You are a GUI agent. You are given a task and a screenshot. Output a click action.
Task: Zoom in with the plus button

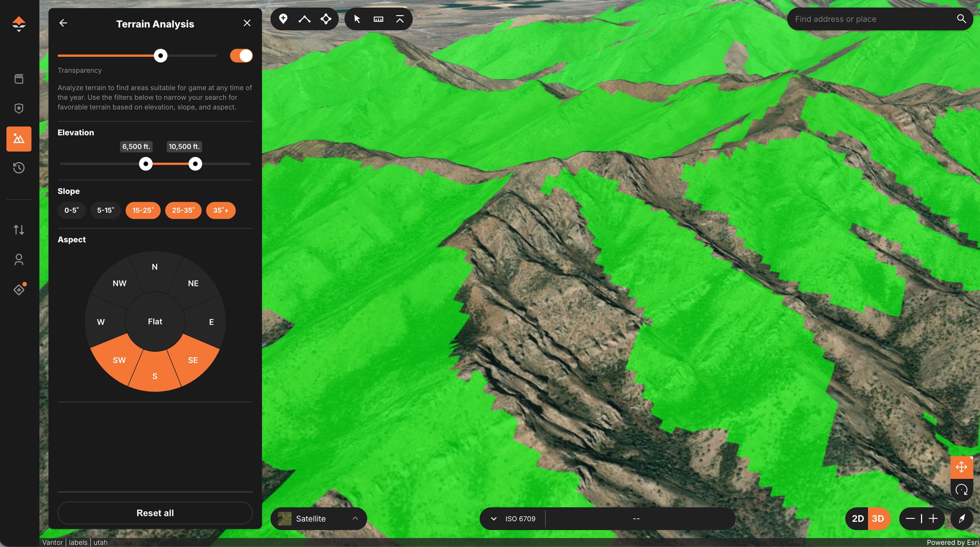933,519
